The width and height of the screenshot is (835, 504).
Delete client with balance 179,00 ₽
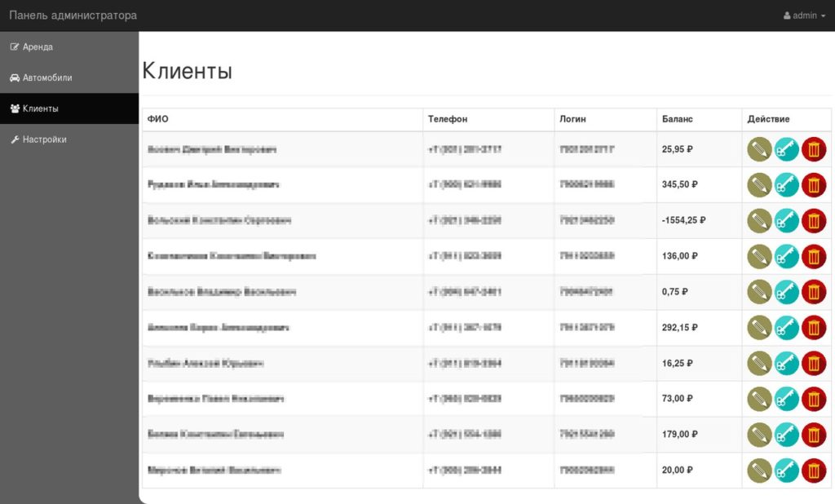[814, 435]
